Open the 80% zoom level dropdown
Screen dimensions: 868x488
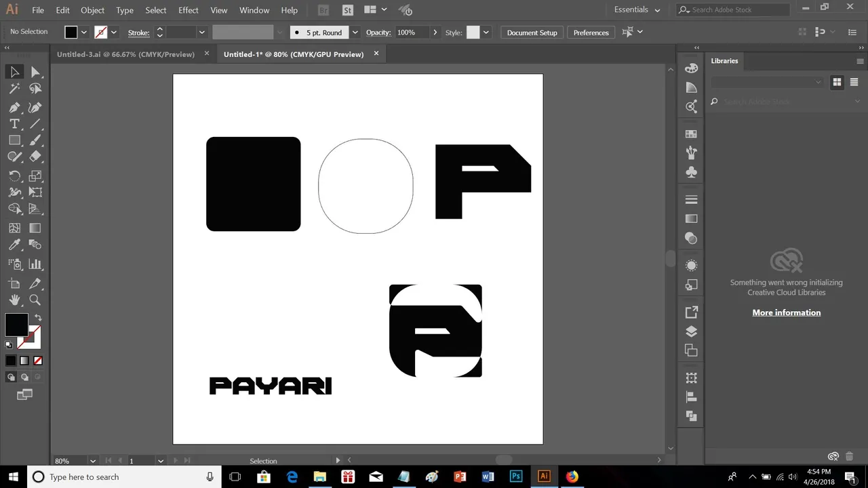tap(93, 461)
